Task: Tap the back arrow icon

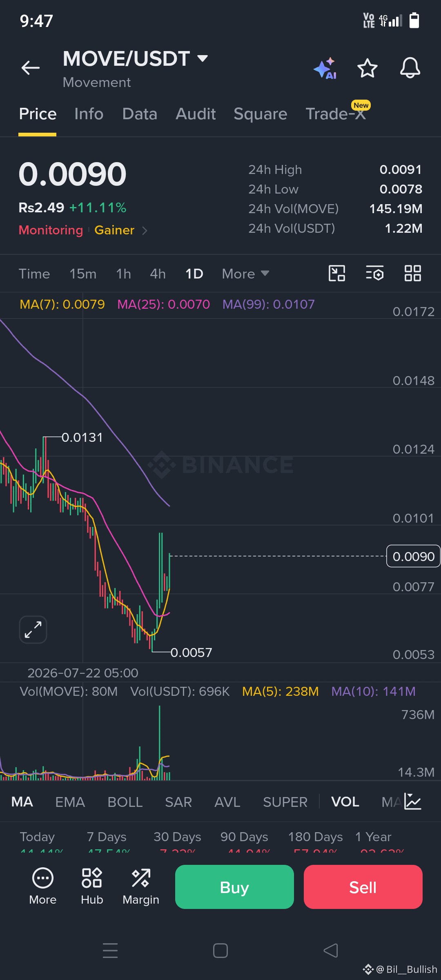Action: tap(31, 68)
